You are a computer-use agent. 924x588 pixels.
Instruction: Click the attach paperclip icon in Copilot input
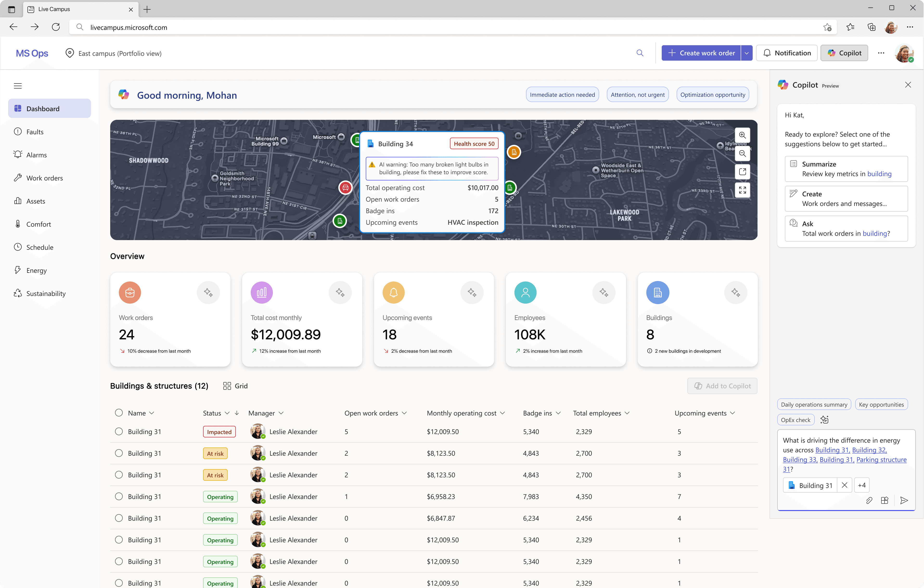coord(869,500)
